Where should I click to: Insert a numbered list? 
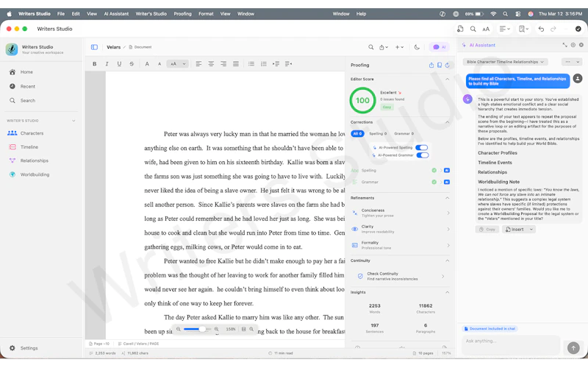pos(264,64)
